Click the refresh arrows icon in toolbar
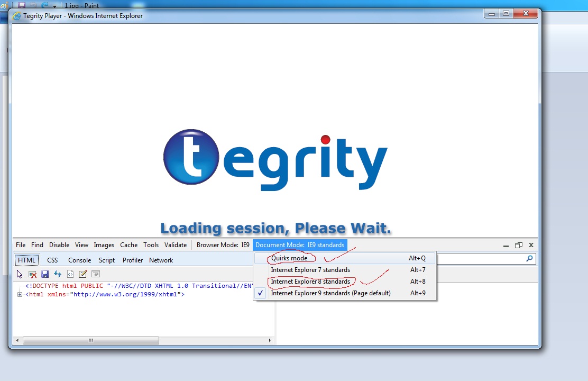 pos(58,274)
